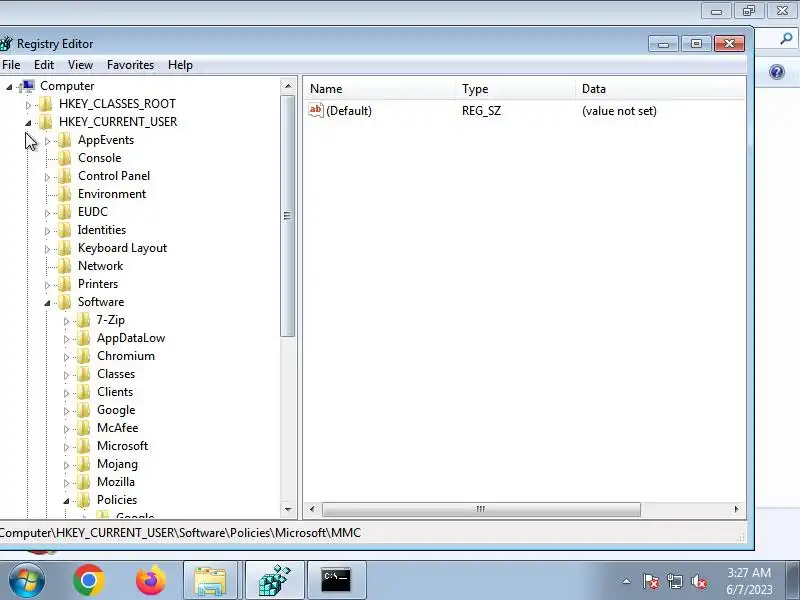The height and width of the screenshot is (600, 800).
Task: Select the Clients key
Action: (x=115, y=392)
